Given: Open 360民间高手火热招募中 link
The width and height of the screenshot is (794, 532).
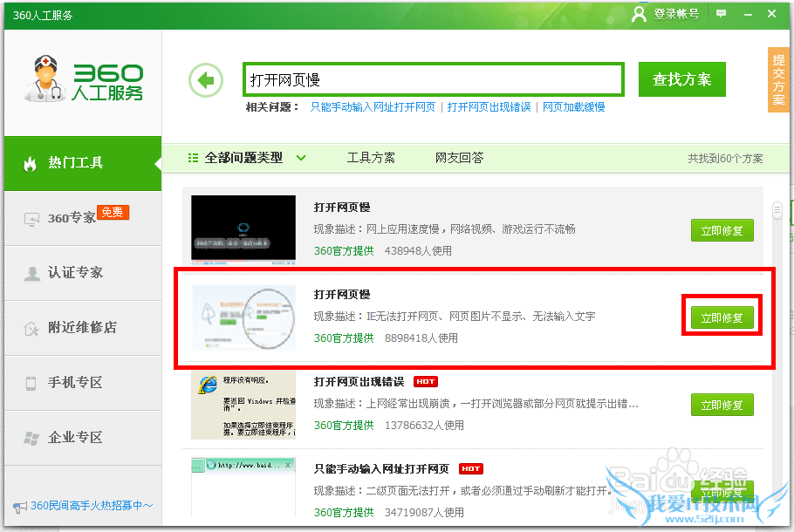Looking at the screenshot, I should pos(91,506).
